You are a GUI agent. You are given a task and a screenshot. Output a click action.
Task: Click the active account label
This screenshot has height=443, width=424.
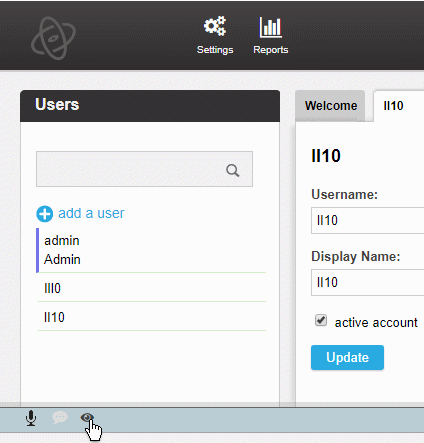point(376,323)
